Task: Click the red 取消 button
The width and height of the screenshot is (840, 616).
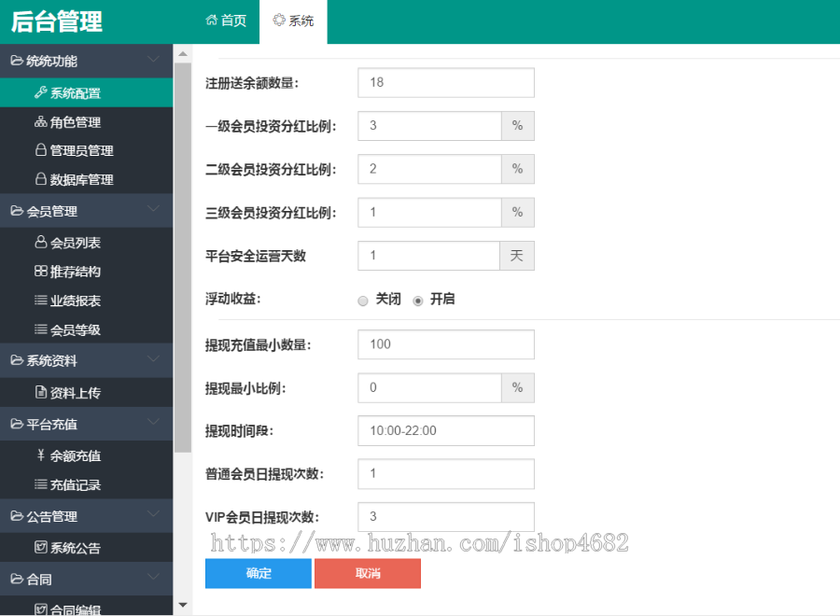Action: [x=368, y=573]
